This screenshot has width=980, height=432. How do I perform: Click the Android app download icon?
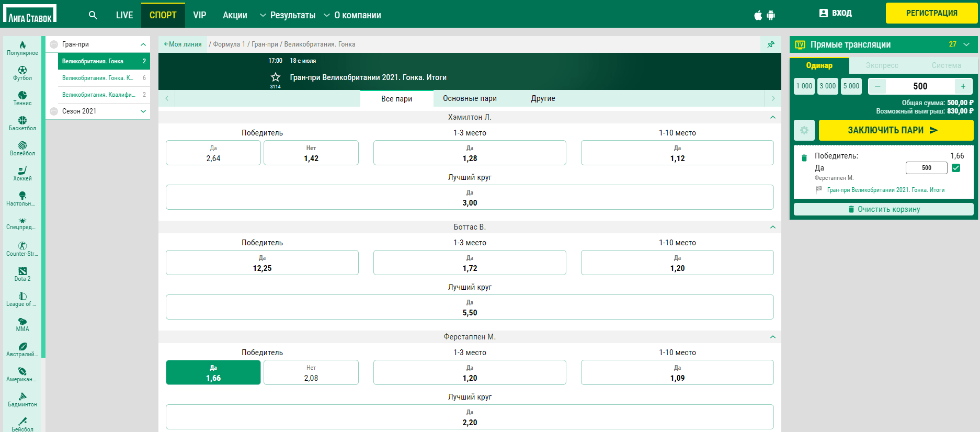[x=771, y=15]
